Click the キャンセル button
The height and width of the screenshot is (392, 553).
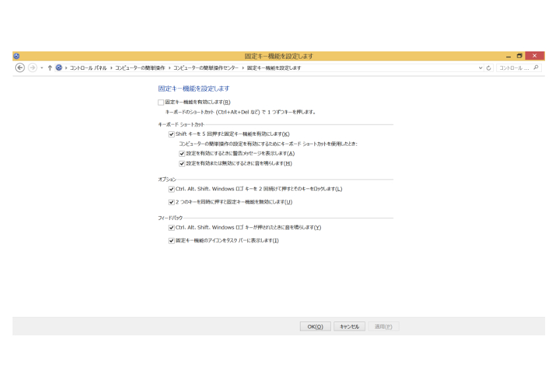[x=349, y=326]
